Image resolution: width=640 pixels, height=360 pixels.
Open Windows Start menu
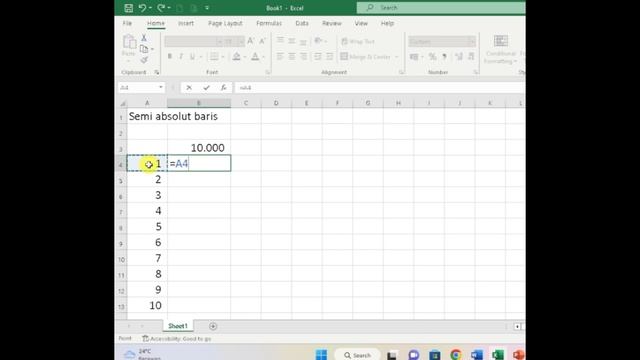point(321,354)
